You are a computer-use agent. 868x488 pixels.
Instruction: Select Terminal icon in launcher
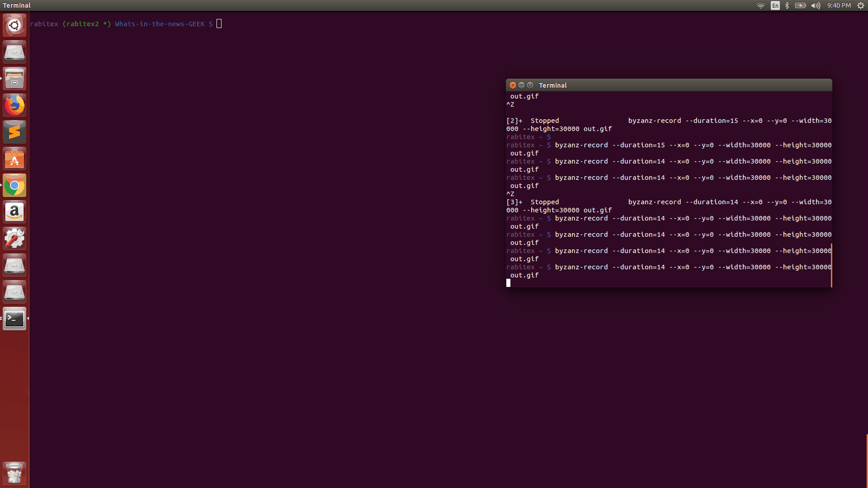click(x=14, y=319)
